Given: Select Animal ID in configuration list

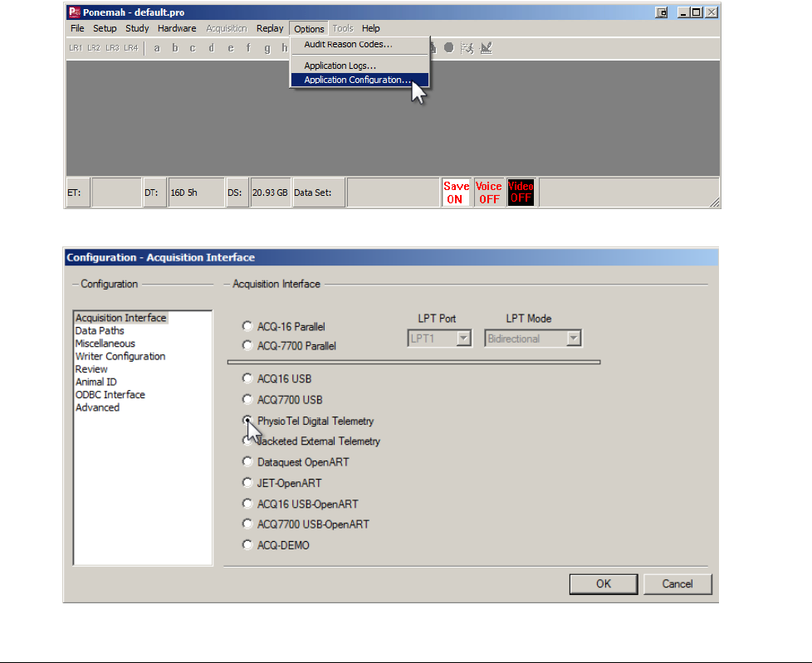Looking at the screenshot, I should [x=95, y=382].
